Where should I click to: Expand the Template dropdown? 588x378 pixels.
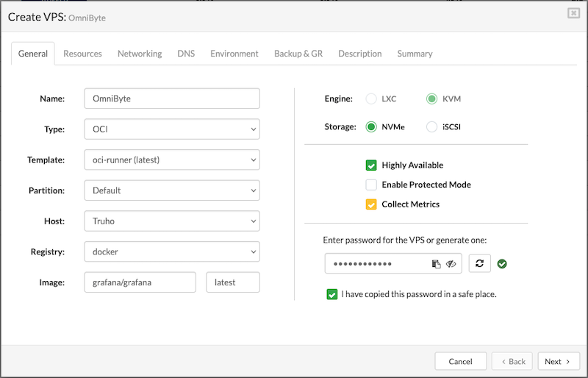click(172, 160)
